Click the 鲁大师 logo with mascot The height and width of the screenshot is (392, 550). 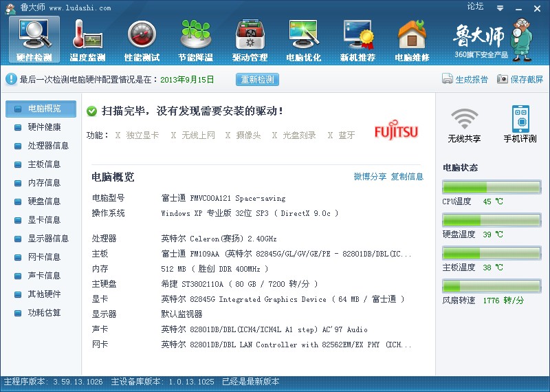[493, 40]
